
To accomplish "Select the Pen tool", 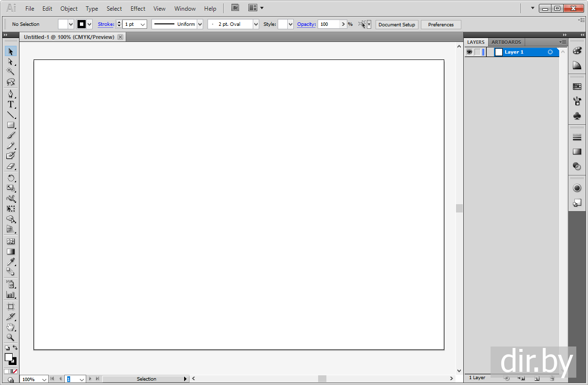I will pos(10,94).
